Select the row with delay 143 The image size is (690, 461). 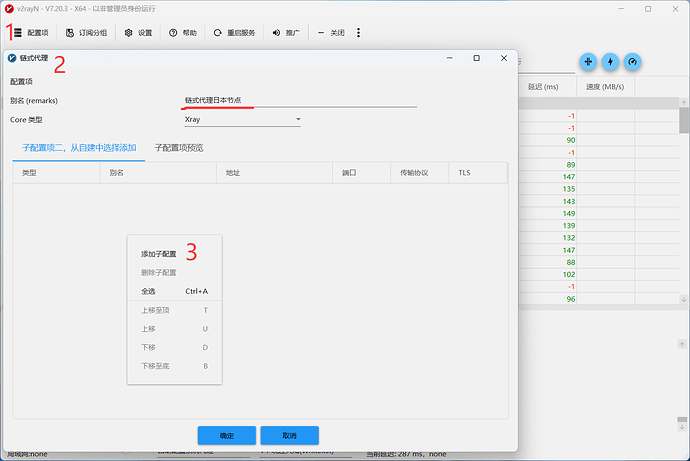(598, 201)
